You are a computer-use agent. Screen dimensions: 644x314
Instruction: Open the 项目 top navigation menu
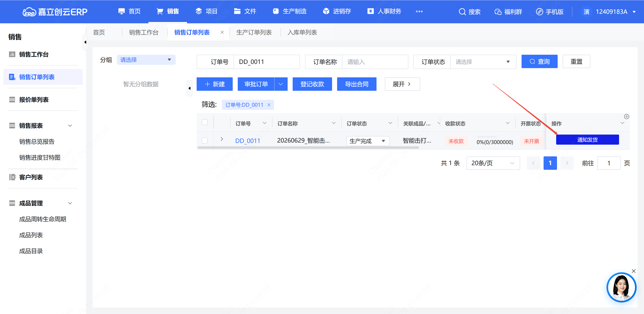point(206,11)
